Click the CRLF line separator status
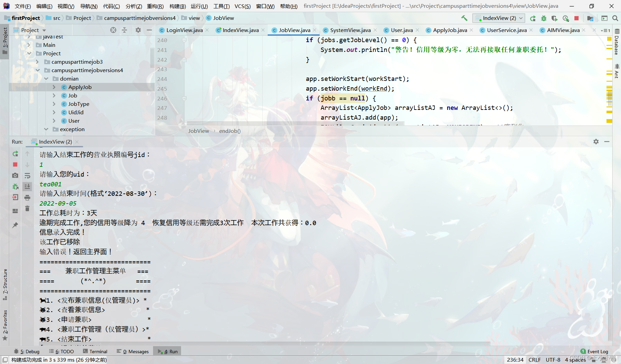This screenshot has height=364, width=621. point(534,360)
